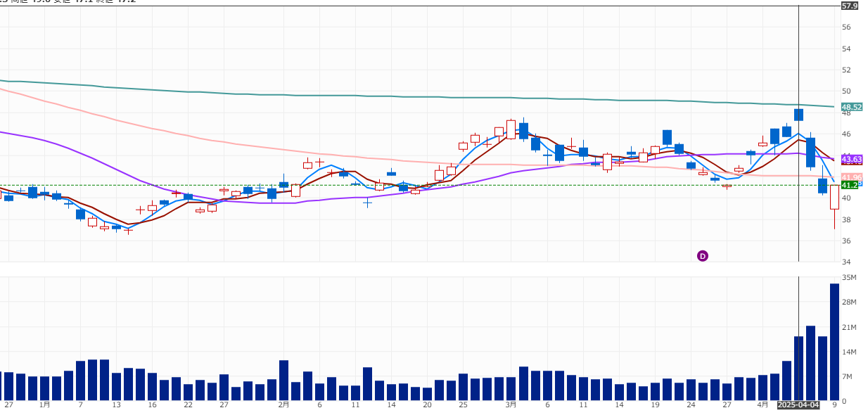This screenshot has height=415, width=868.
Task: Click the last red hollow candlestick
Action: click(x=834, y=197)
